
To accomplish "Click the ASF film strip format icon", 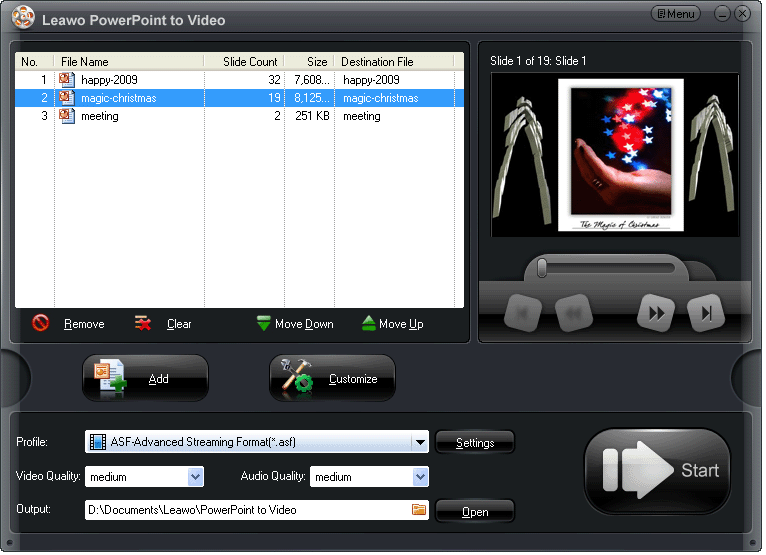I will click(x=98, y=442).
